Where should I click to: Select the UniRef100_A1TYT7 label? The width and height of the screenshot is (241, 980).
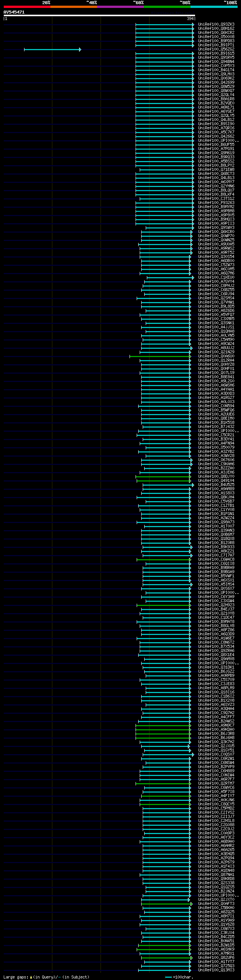(x=216, y=962)
